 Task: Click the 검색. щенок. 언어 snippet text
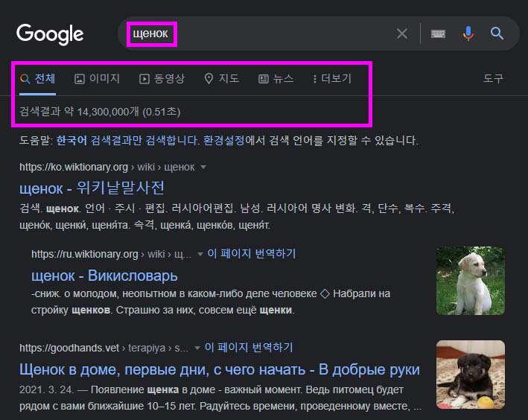pyautogui.click(x=237, y=216)
